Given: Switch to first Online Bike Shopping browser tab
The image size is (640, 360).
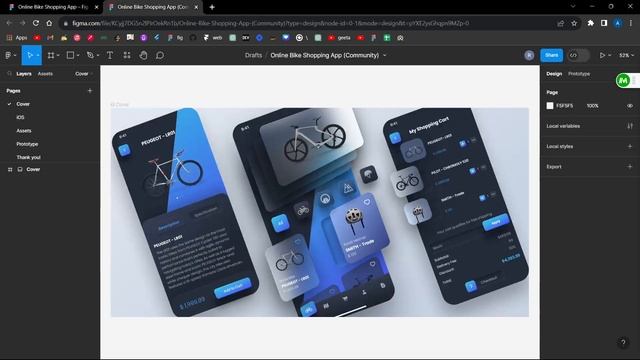Looking at the screenshot, I should (x=53, y=7).
